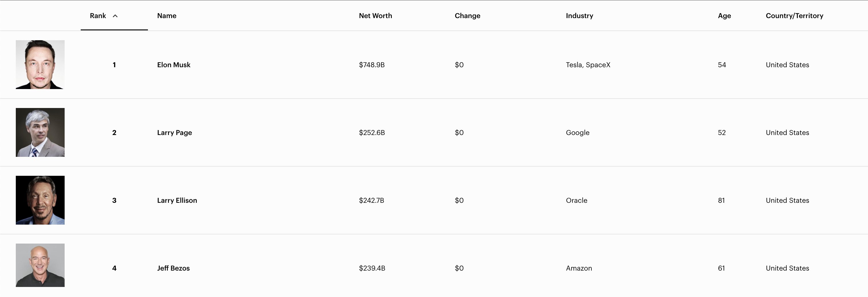Sort by Change column header
The height and width of the screenshot is (297, 868).
coord(467,16)
